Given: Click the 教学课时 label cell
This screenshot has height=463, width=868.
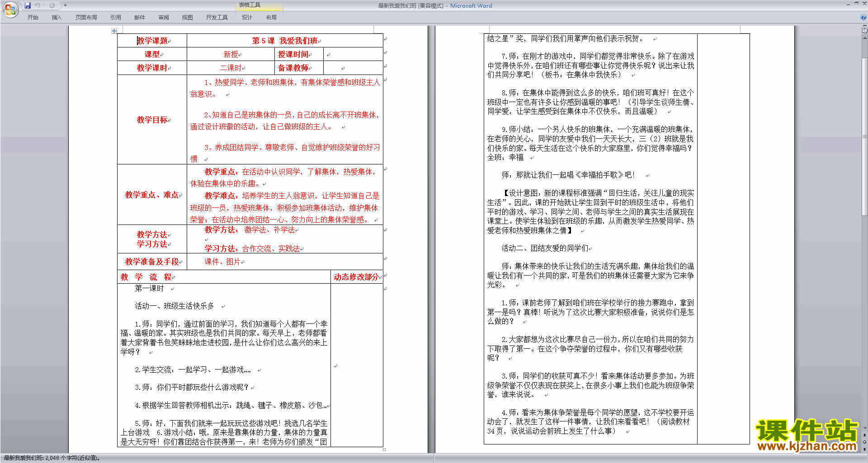Looking at the screenshot, I should pos(152,68).
